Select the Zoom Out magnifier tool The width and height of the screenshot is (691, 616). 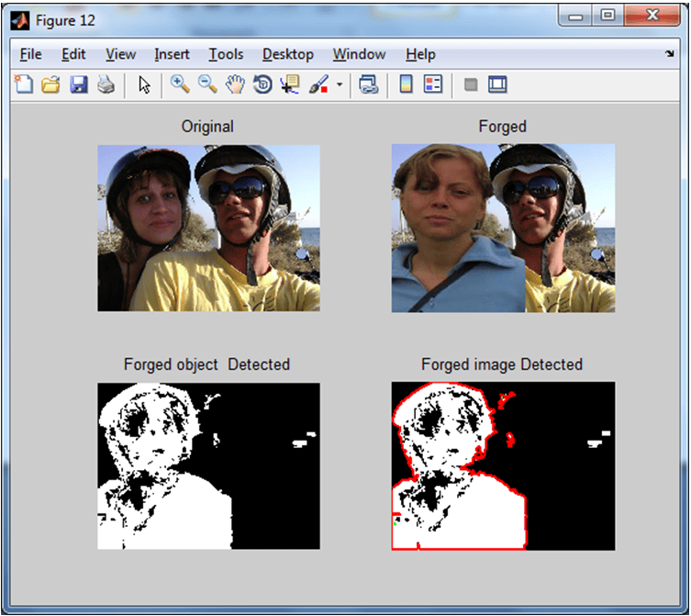tap(207, 84)
